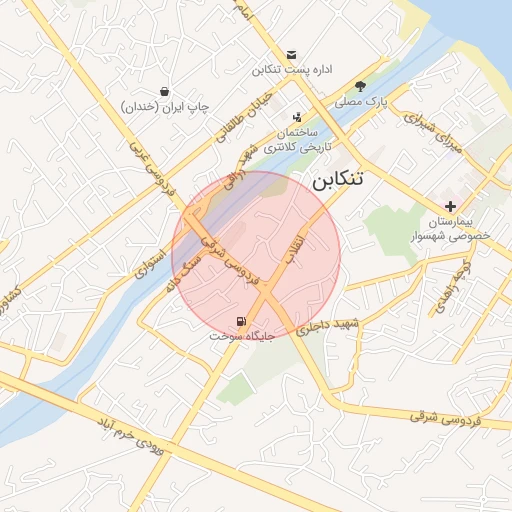Screen dimensions: 512x512
Task: Click the پارک مصلی label text
Action: click(x=361, y=101)
